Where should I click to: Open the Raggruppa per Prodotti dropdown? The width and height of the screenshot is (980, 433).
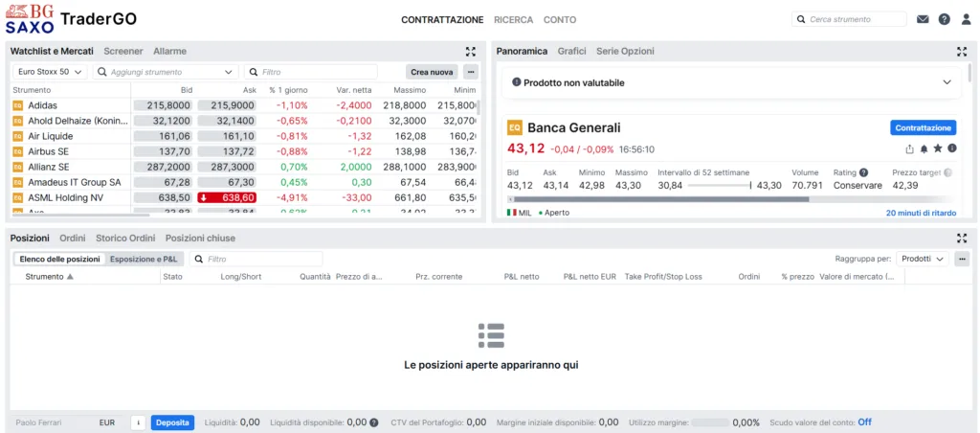tap(923, 259)
